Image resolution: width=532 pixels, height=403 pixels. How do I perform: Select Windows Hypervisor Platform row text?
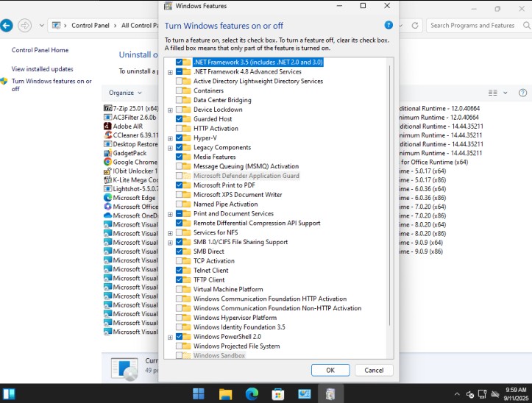pos(235,318)
